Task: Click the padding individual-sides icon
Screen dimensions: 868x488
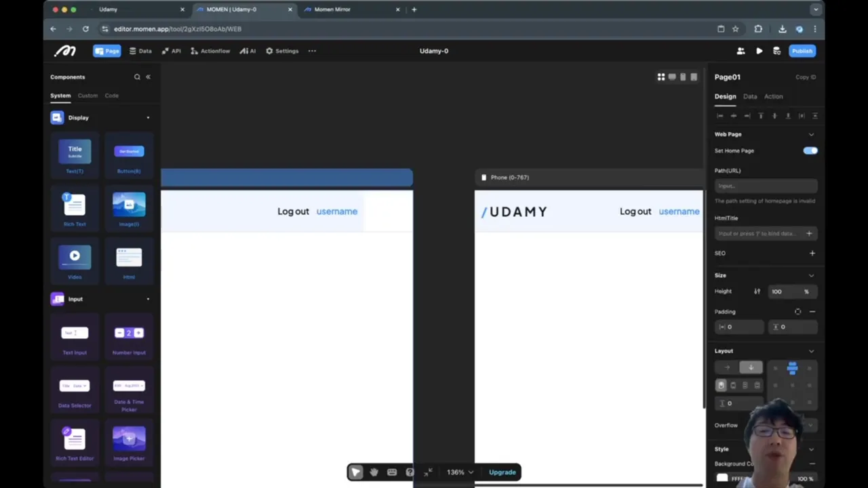Action: pos(797,312)
